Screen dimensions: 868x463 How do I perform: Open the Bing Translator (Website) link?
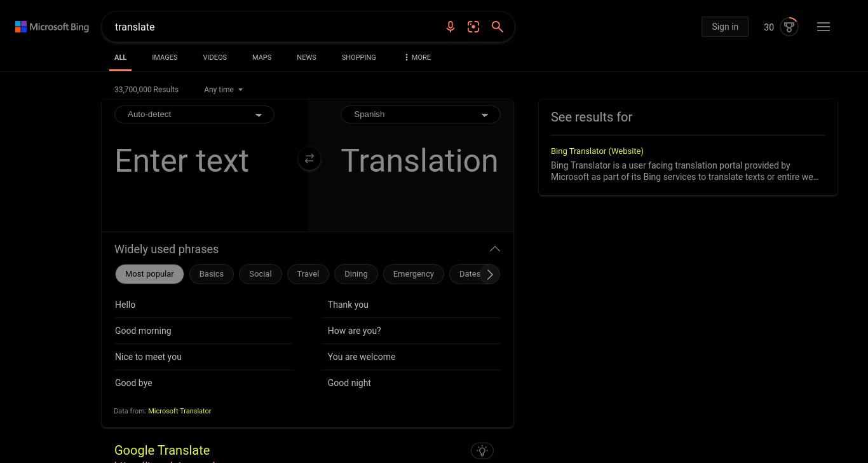coord(597,151)
